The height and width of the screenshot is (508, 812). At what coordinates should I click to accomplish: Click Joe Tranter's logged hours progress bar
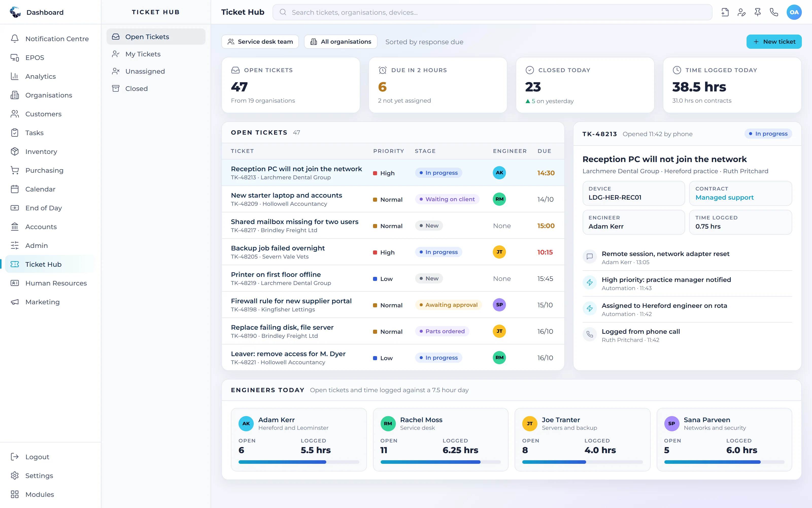click(583, 462)
